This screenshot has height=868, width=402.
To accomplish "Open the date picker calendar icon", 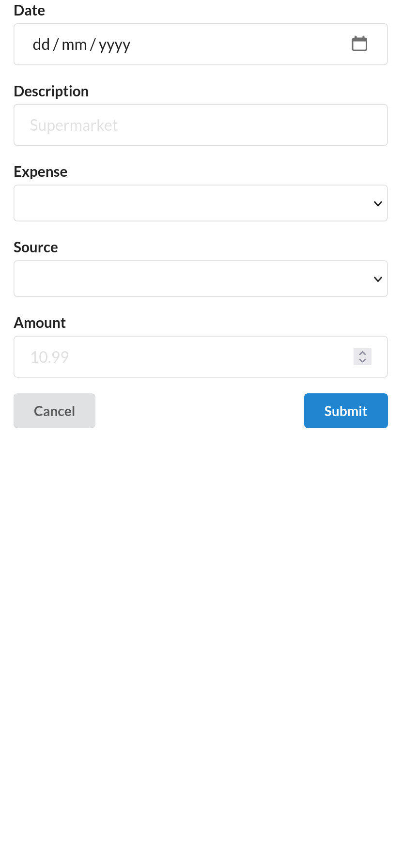I will 359,44.
